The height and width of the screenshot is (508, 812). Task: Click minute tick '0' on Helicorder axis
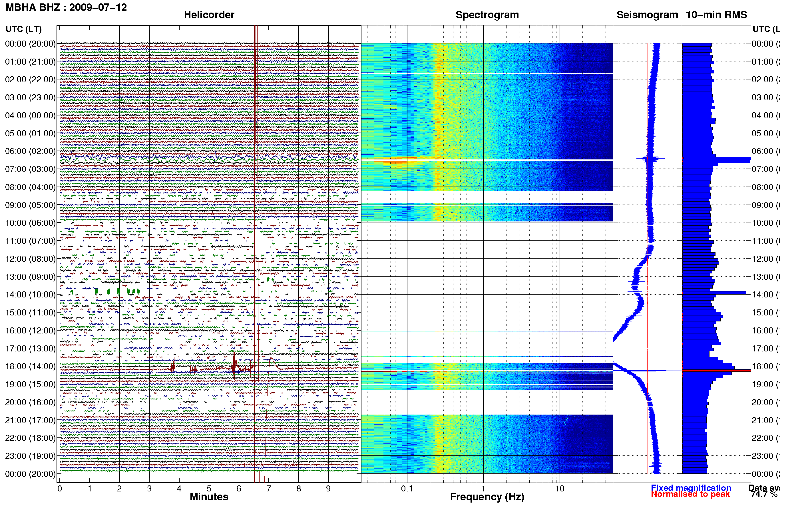tap(60, 489)
